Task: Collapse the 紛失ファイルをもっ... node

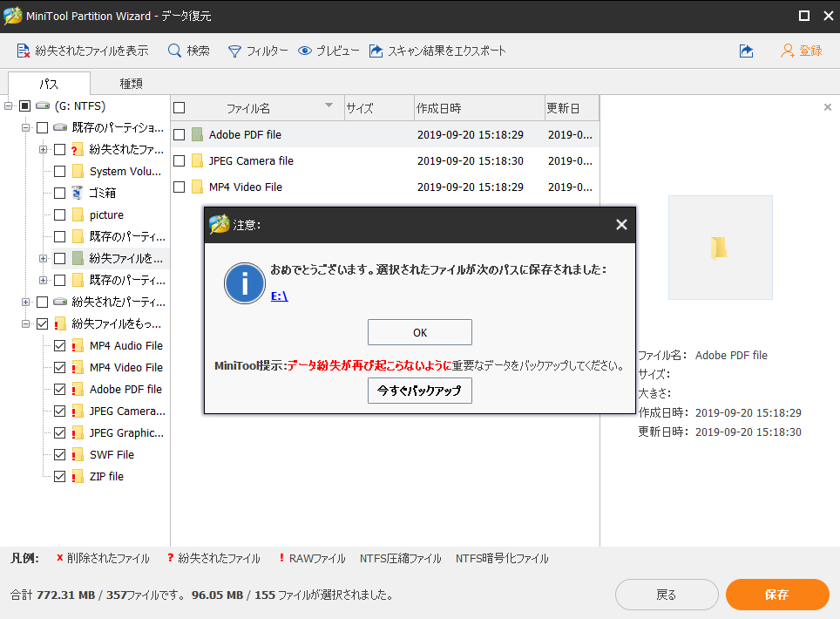Action: tap(25, 323)
